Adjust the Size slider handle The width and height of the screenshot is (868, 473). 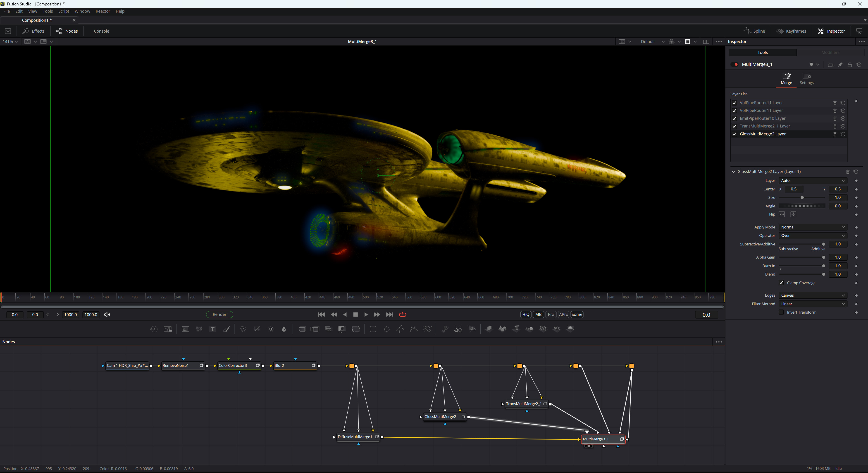[x=802, y=198]
